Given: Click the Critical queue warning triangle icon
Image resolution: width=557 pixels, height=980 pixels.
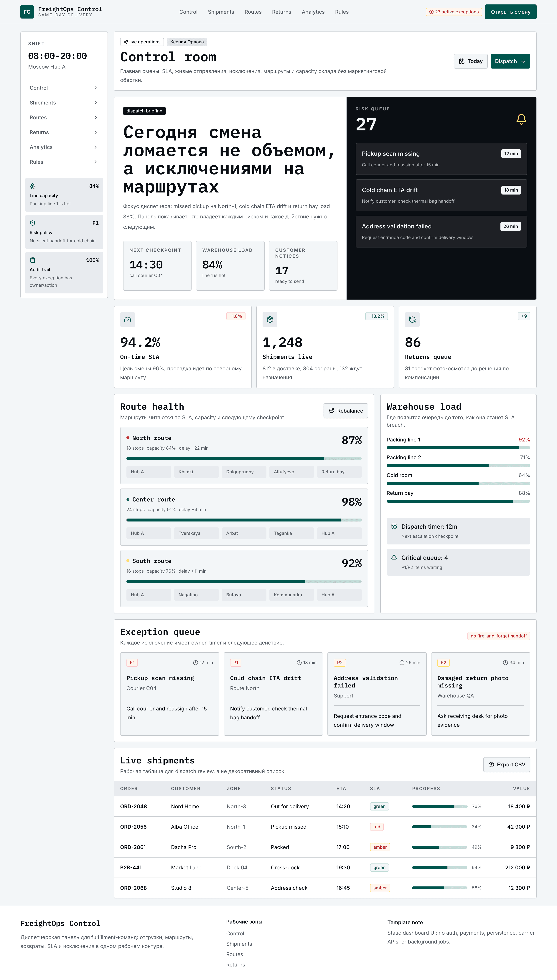Looking at the screenshot, I should click(x=394, y=557).
